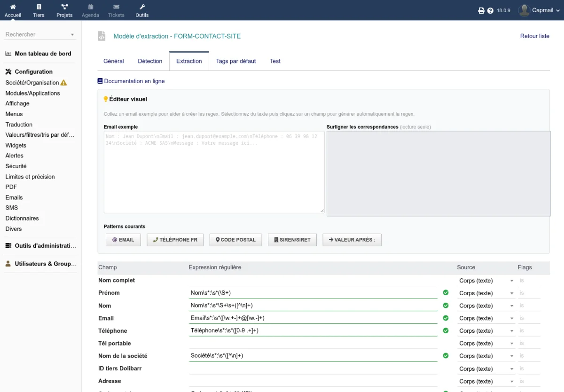Open the Projets network icon
This screenshot has height=392, width=564.
pyautogui.click(x=64, y=7)
